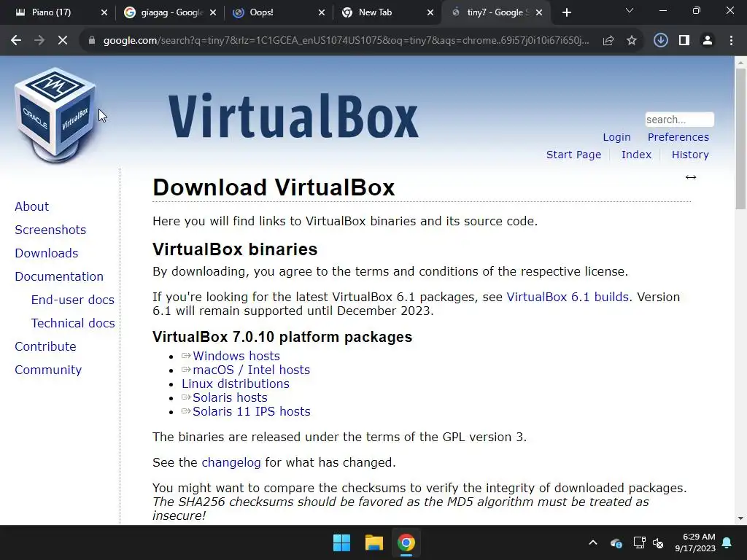
Task: Click the scrollbar down arrow
Action: coord(740,518)
